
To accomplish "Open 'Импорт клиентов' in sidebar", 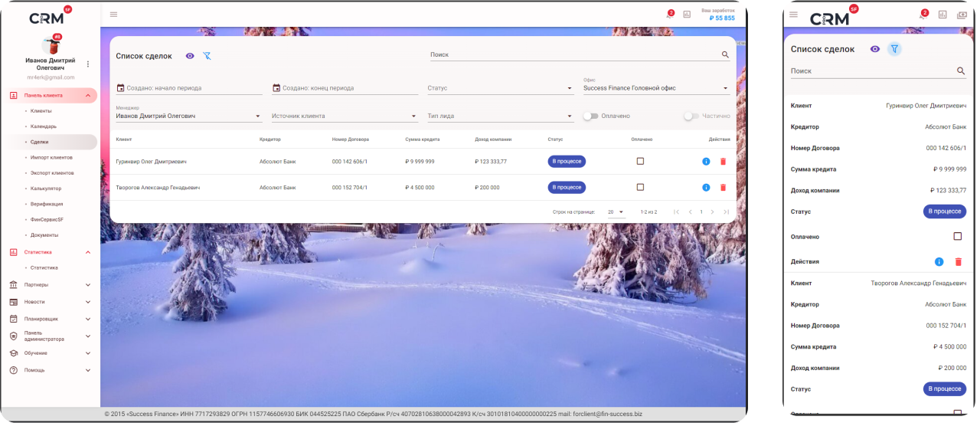I will point(51,157).
